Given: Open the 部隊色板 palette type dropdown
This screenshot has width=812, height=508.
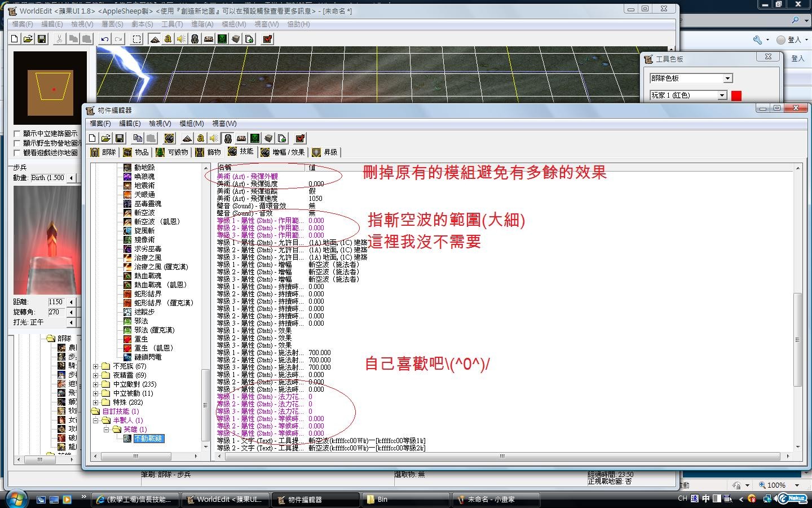Looking at the screenshot, I should tap(727, 78).
